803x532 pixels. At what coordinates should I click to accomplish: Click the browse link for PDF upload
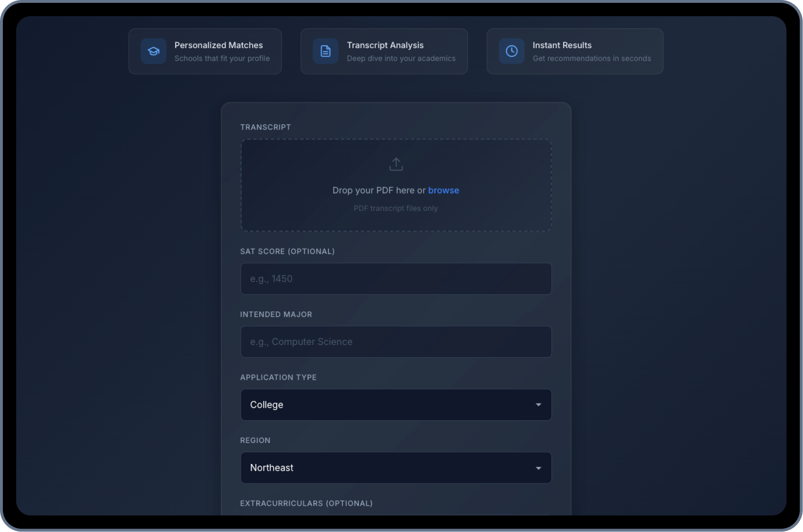(443, 190)
